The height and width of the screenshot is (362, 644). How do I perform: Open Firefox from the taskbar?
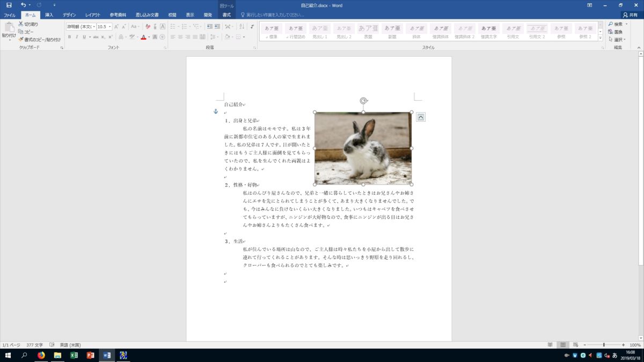(x=41, y=355)
